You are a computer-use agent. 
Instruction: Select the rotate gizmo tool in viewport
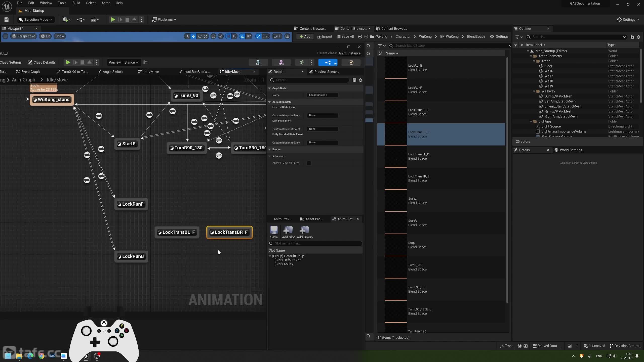click(x=200, y=36)
